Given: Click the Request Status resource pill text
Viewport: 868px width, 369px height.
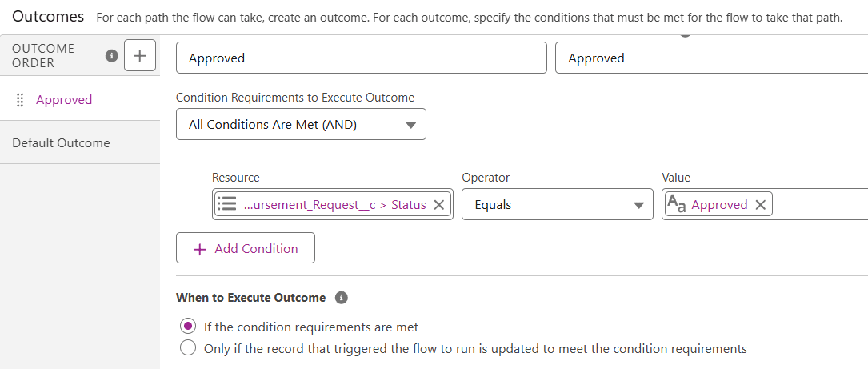Looking at the screenshot, I should pos(334,205).
